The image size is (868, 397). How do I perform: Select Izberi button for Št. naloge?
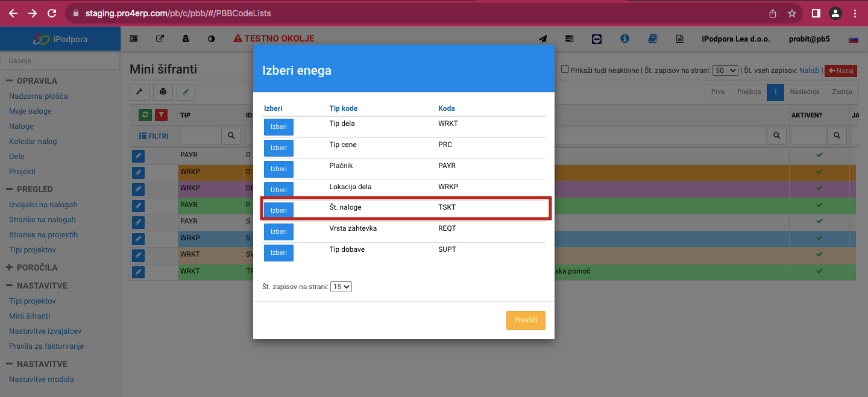click(x=278, y=211)
